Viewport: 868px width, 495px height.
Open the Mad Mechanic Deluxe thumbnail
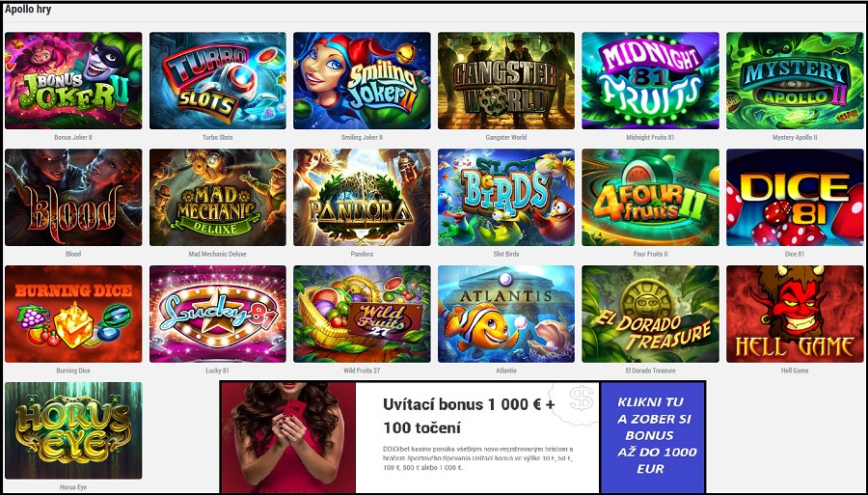click(218, 197)
